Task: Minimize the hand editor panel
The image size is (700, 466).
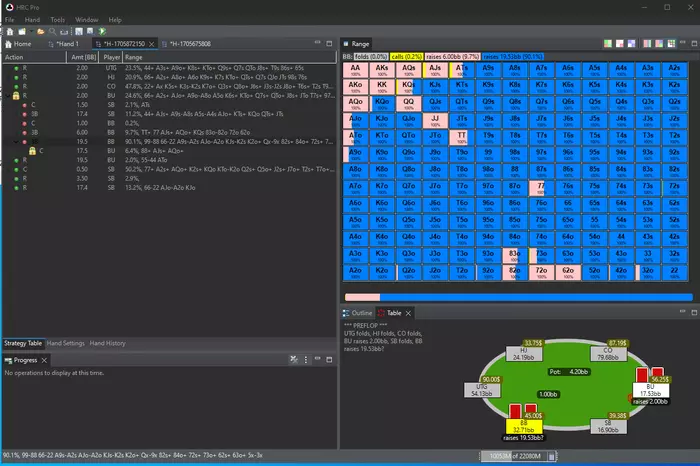Action: tap(317, 42)
